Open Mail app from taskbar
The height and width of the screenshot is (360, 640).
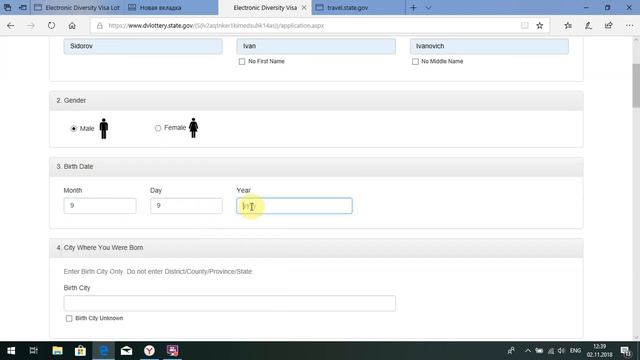pyautogui.click(x=127, y=351)
